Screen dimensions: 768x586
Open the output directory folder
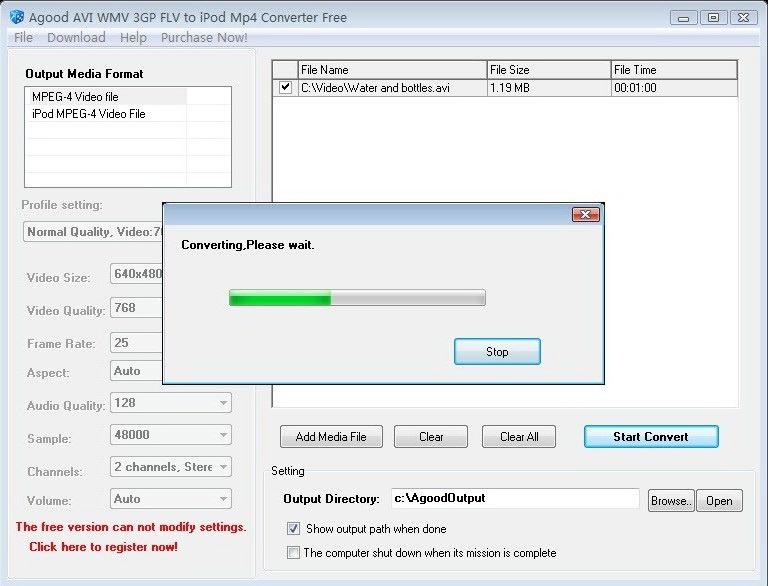coord(719,501)
